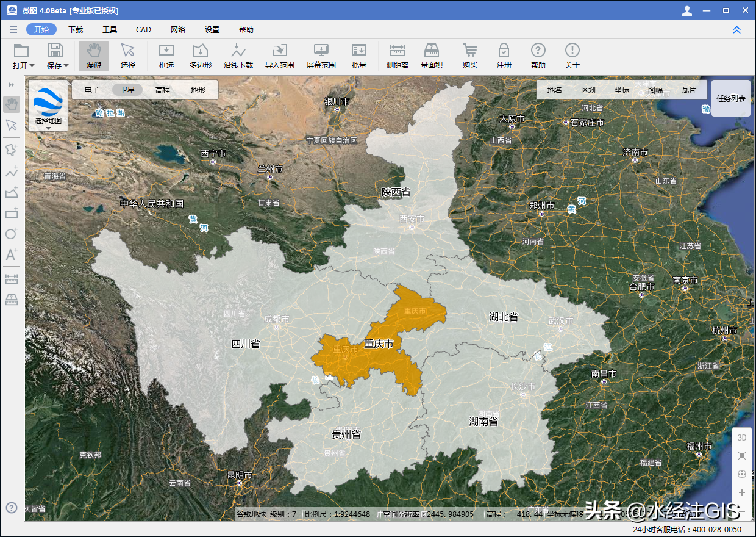Click the 比例尺 scale status entry

(337, 514)
